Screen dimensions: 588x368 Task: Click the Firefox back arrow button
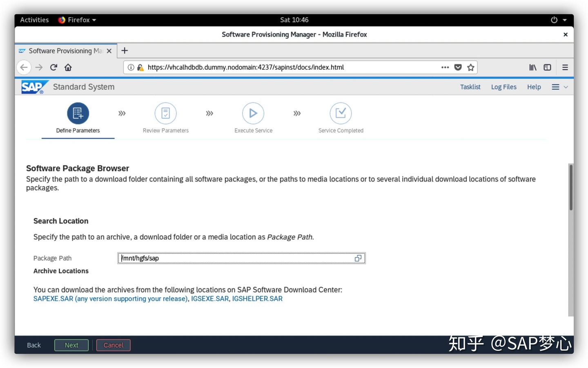click(x=24, y=67)
